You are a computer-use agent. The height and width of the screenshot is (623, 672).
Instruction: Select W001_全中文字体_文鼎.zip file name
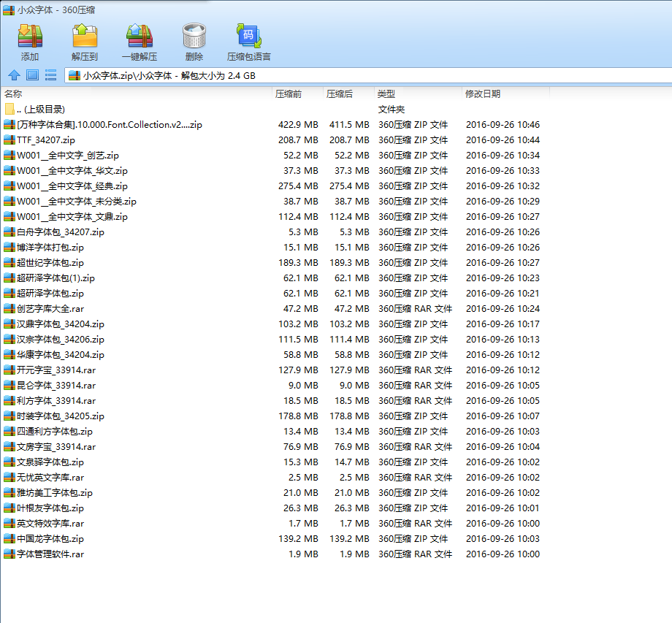(x=72, y=217)
